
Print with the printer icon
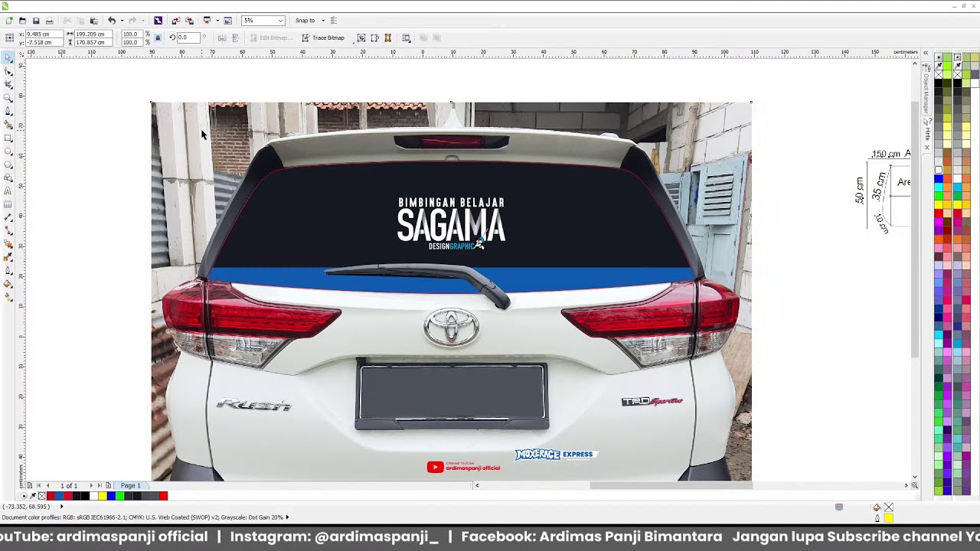coord(50,21)
